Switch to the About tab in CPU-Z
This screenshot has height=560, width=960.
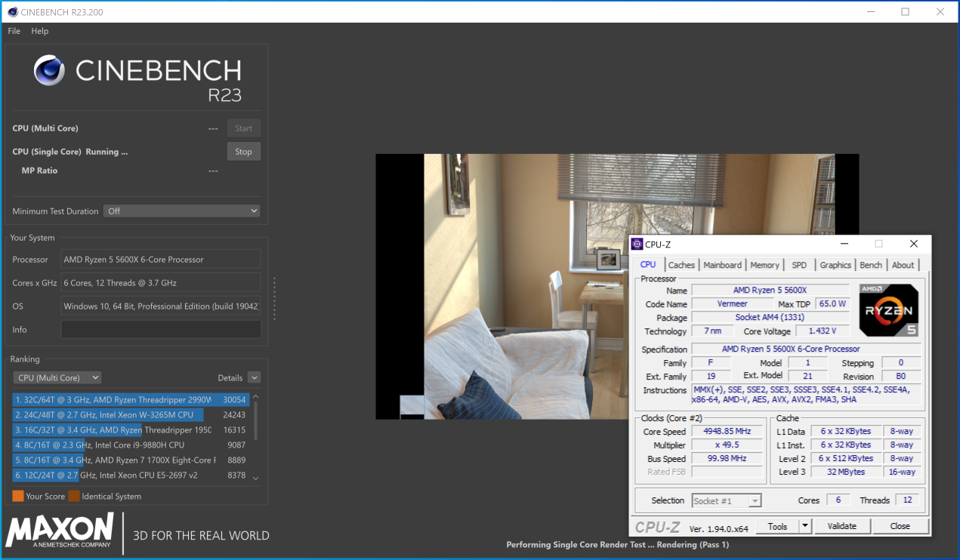(903, 265)
